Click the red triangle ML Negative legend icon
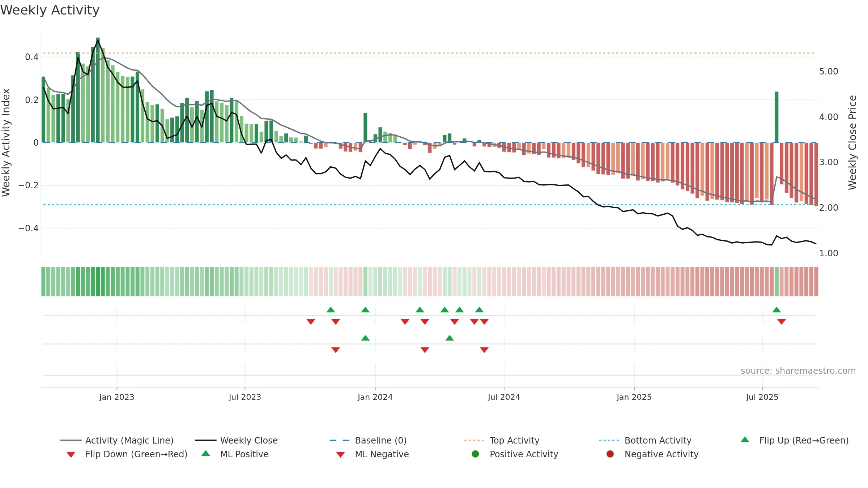868x488 pixels. point(340,455)
